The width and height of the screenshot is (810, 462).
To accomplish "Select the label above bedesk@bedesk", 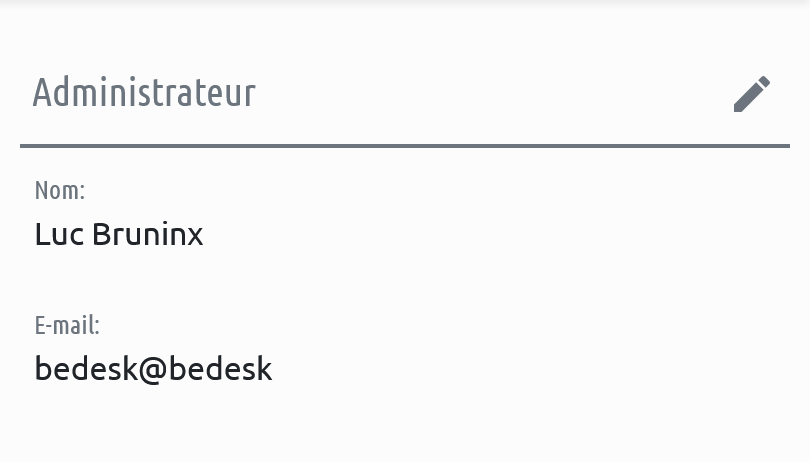I will (67, 325).
